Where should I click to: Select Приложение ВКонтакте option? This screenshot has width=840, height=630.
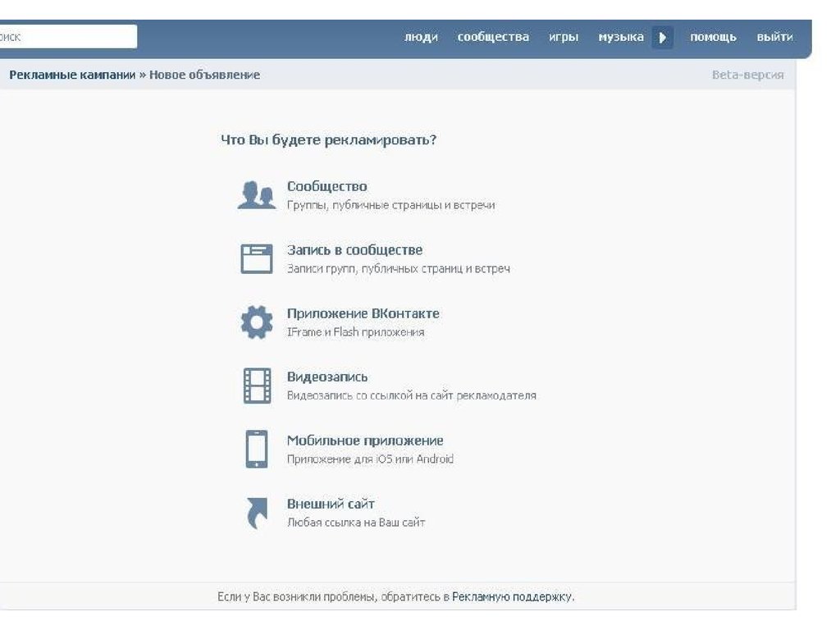coord(363,313)
